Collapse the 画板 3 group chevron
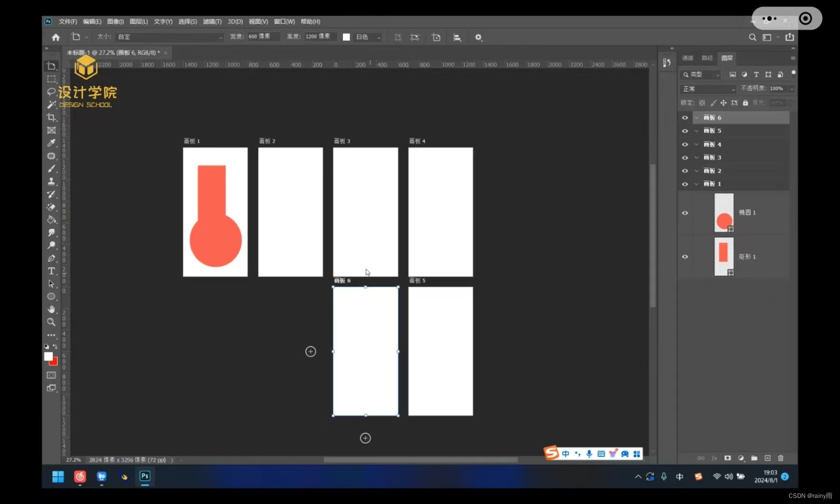The width and height of the screenshot is (840, 504). pos(696,157)
